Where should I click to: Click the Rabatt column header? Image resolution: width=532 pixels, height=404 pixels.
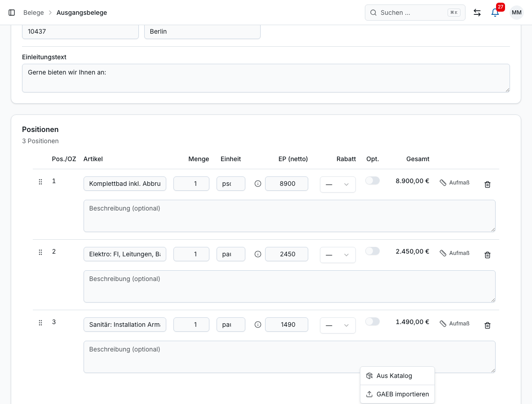(x=346, y=159)
